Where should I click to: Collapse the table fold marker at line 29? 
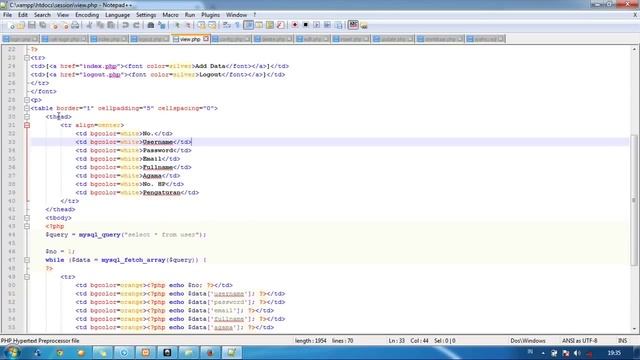[27, 108]
